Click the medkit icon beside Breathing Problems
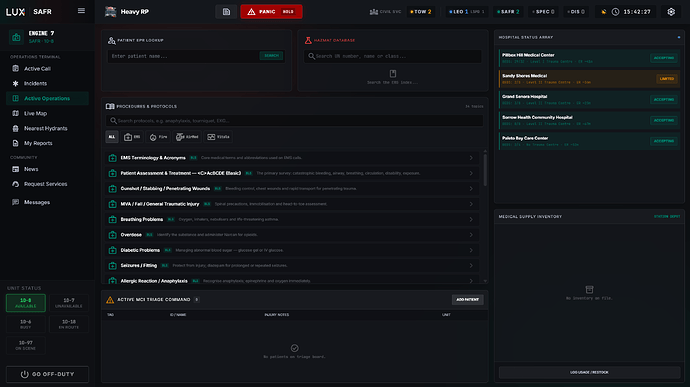690x387 pixels. pos(113,219)
